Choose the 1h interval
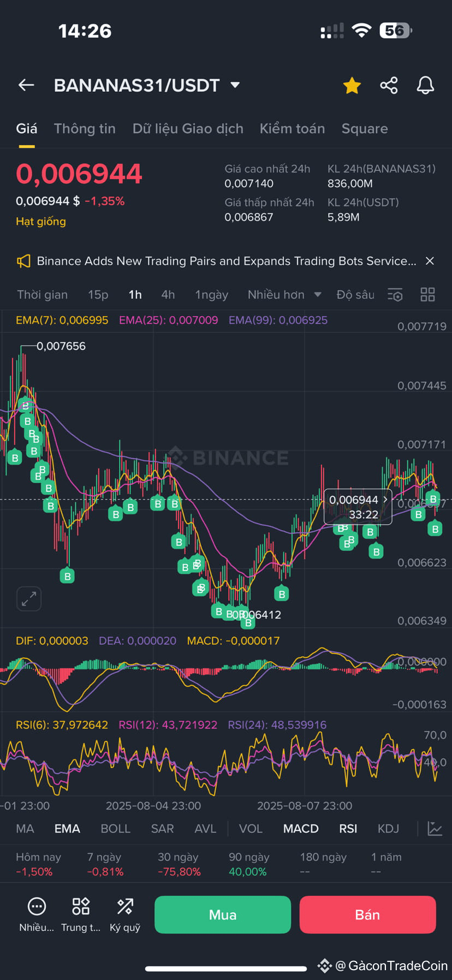Screen dimensions: 452x980 (x=135, y=295)
